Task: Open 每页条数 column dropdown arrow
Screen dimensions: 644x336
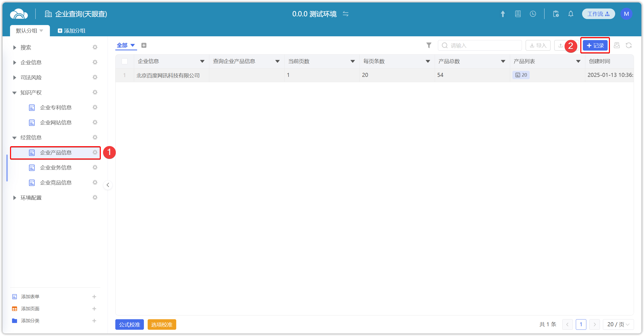Action: click(x=428, y=61)
